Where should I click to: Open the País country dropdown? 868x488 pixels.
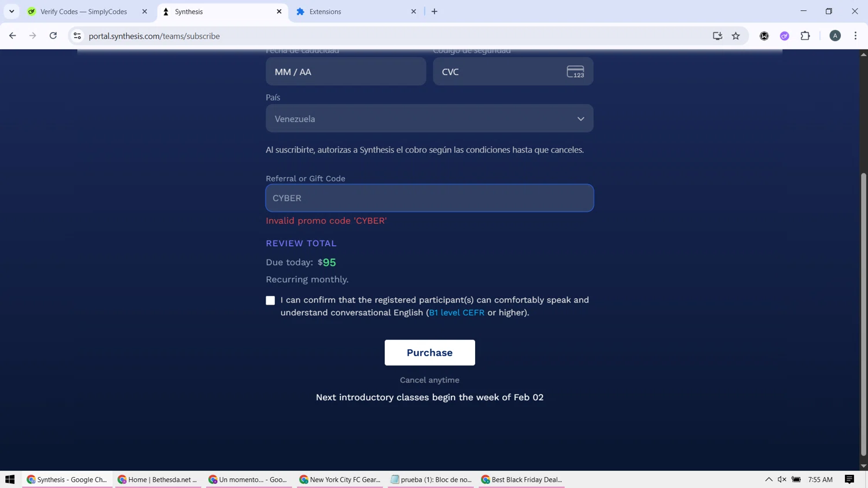pos(429,119)
